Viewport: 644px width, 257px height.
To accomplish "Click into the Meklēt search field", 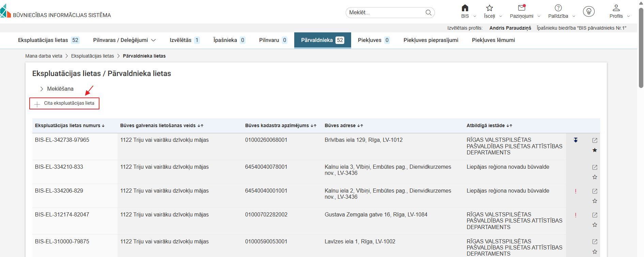I will (x=385, y=13).
